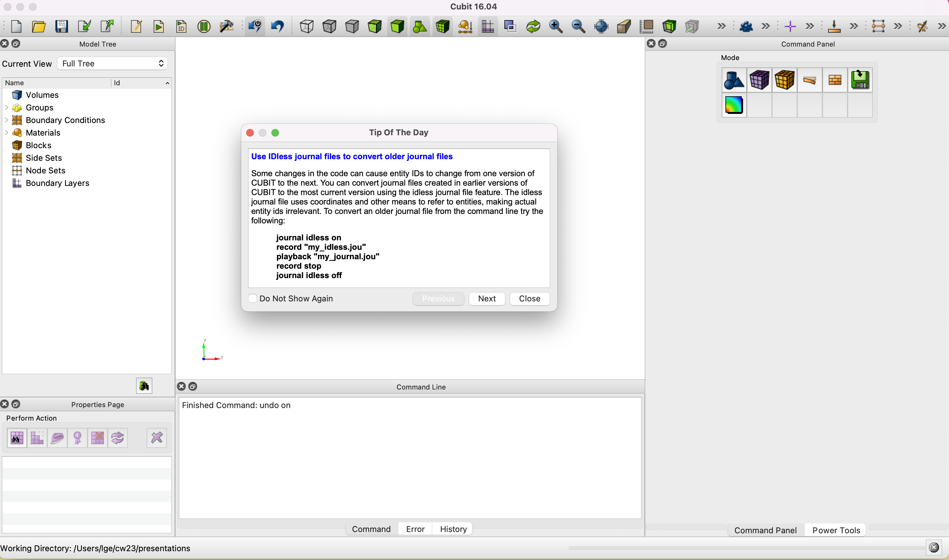Viewport: 949px width, 560px height.
Task: Expand the Boundary Conditions tree node
Action: coord(6,120)
